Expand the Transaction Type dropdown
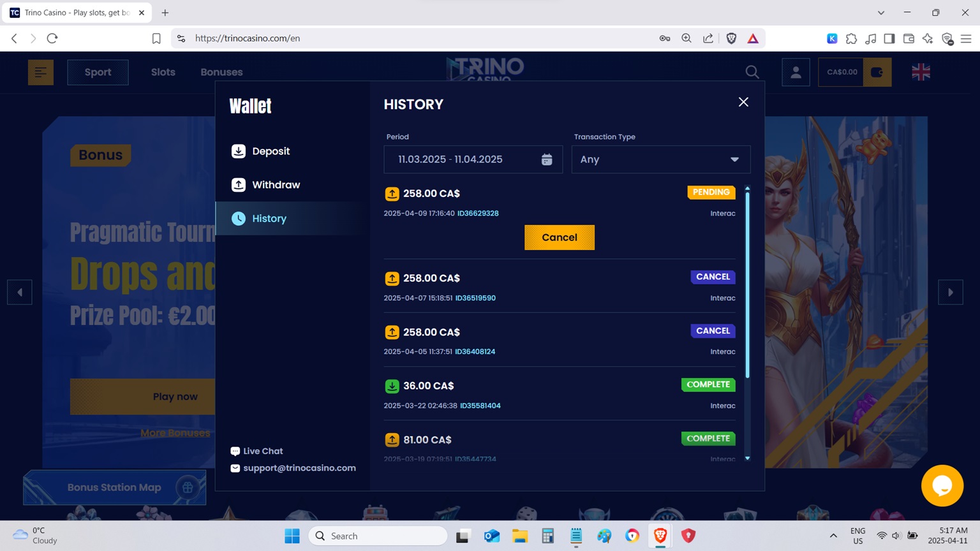Screen dimensions: 980x551 point(661,159)
